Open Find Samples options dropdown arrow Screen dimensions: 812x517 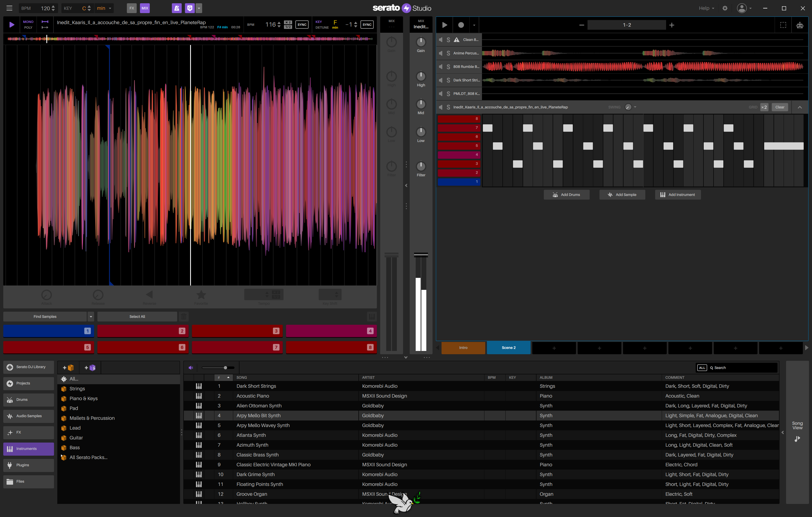coord(91,317)
